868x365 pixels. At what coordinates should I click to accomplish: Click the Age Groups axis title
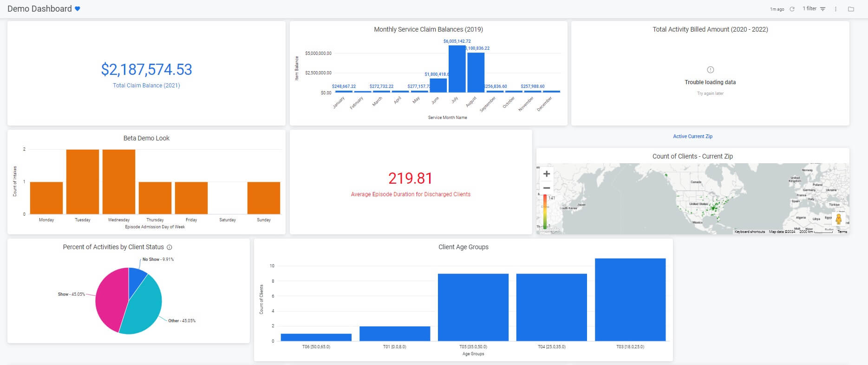[x=473, y=354]
